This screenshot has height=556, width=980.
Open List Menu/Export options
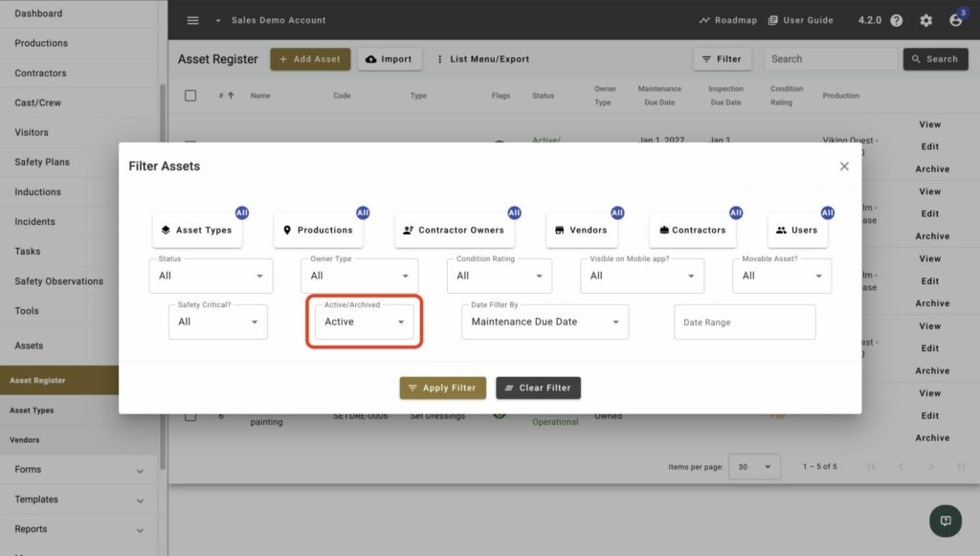tap(483, 59)
